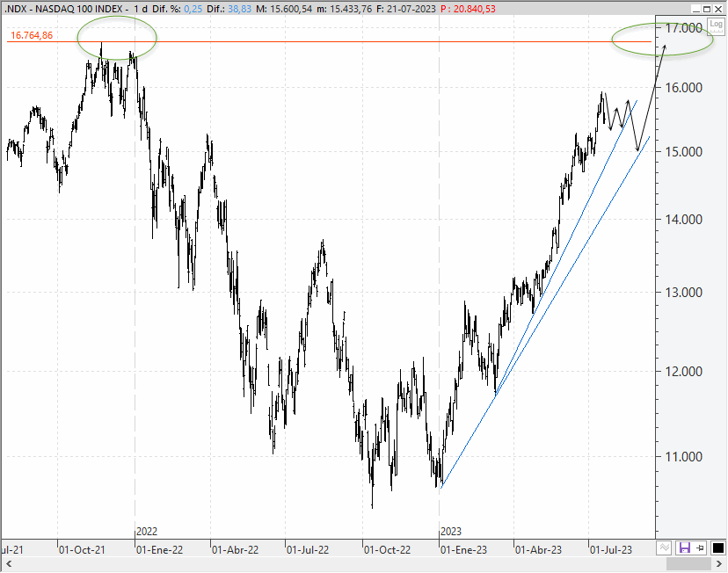Click the 13.000 price axis label
728x573 pixels.
click(683, 293)
